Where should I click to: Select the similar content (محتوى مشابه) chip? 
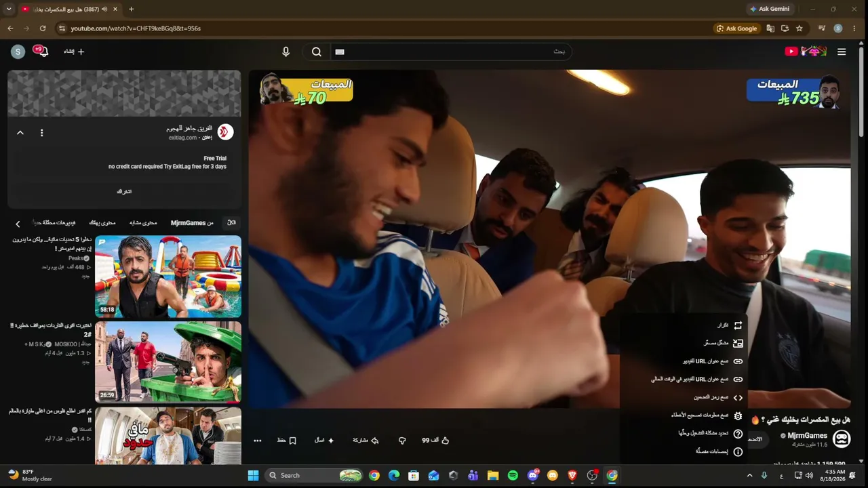[143, 222]
